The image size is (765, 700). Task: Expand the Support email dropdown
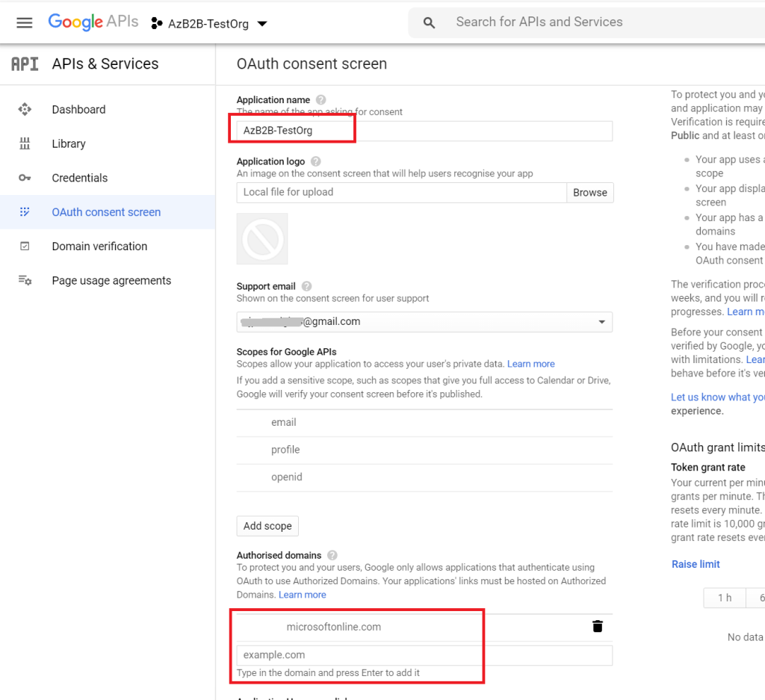(601, 322)
